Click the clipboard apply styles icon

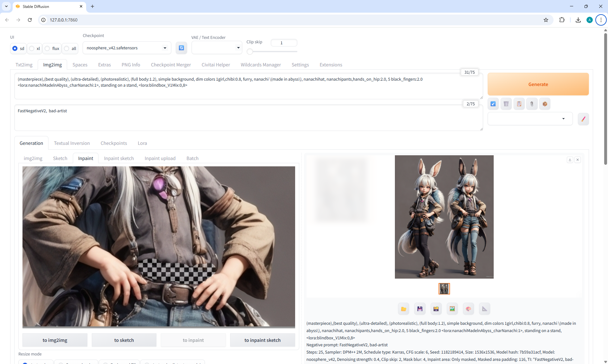(x=519, y=104)
